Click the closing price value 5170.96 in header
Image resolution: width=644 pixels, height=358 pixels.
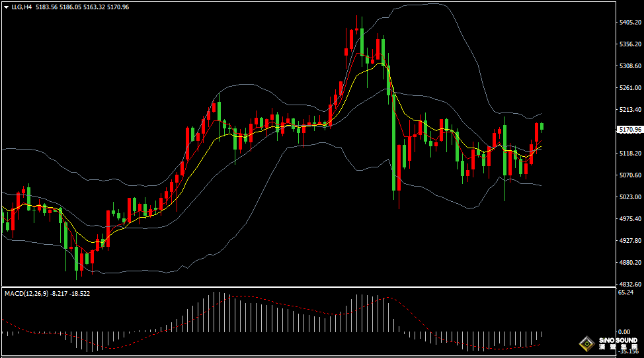(118, 7)
